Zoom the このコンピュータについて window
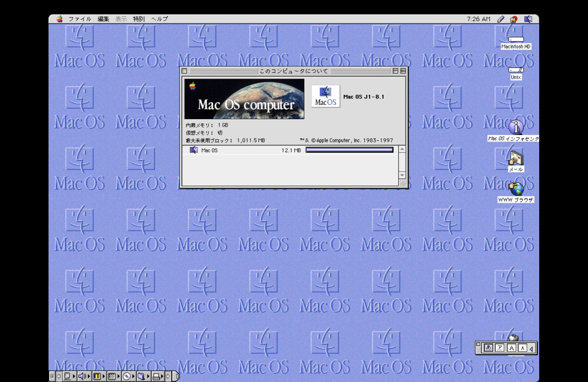Screen dimensions: 588x382 [x=395, y=71]
